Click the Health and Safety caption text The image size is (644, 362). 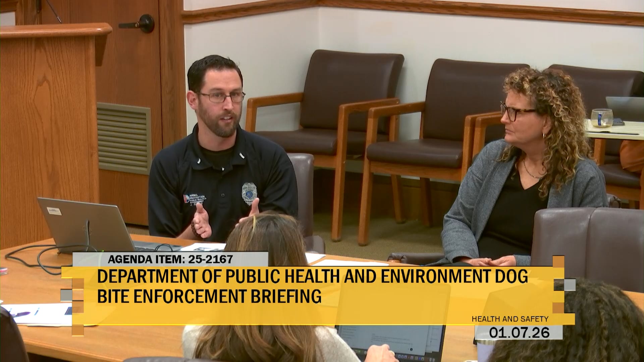coord(510,319)
